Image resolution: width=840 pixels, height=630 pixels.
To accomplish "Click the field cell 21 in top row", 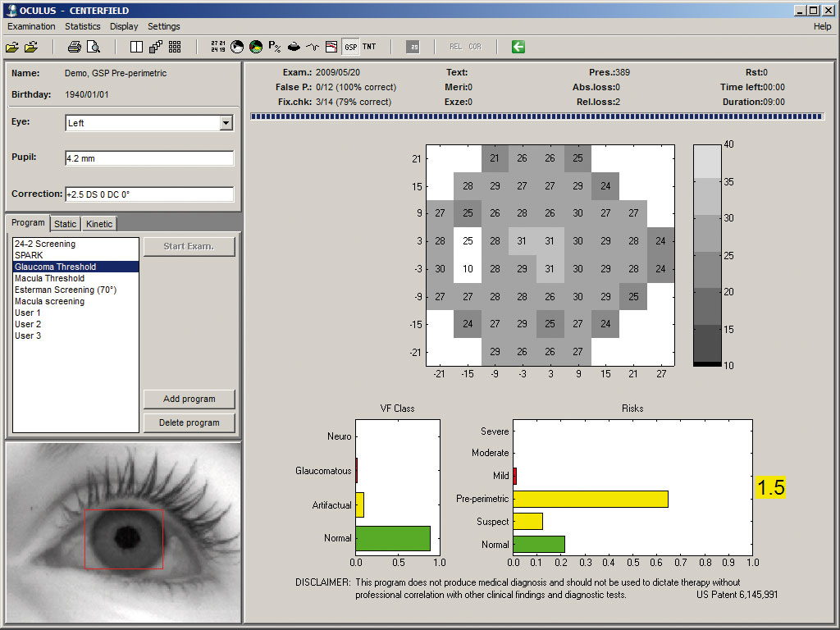I will click(495, 158).
